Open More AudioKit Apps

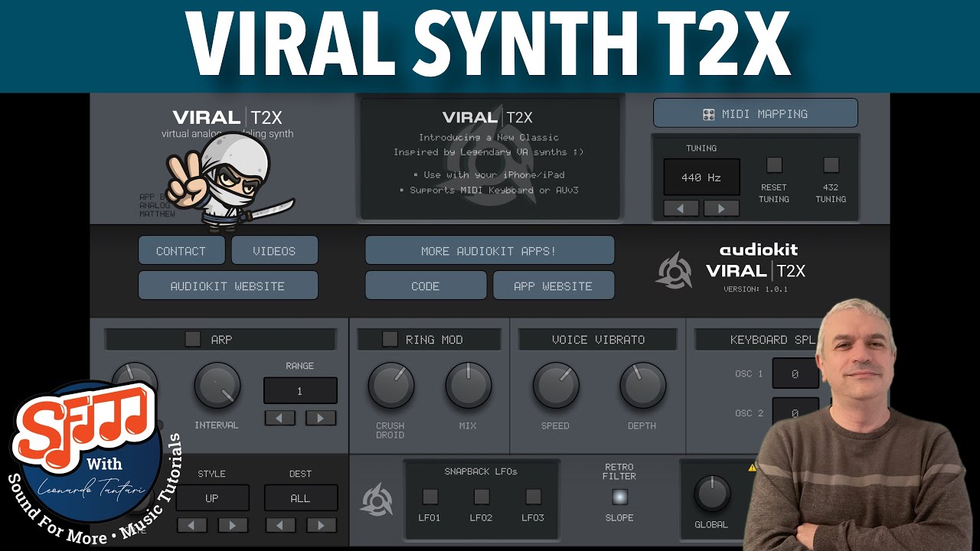489,250
